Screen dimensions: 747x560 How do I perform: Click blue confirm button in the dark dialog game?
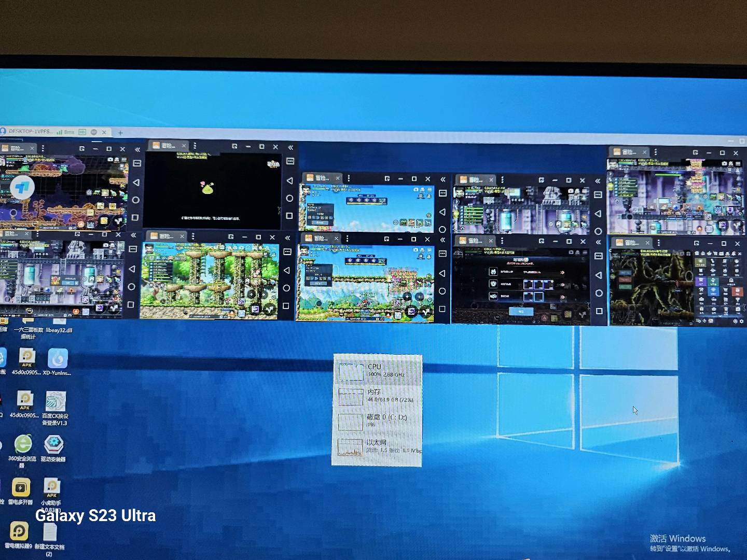[520, 312]
